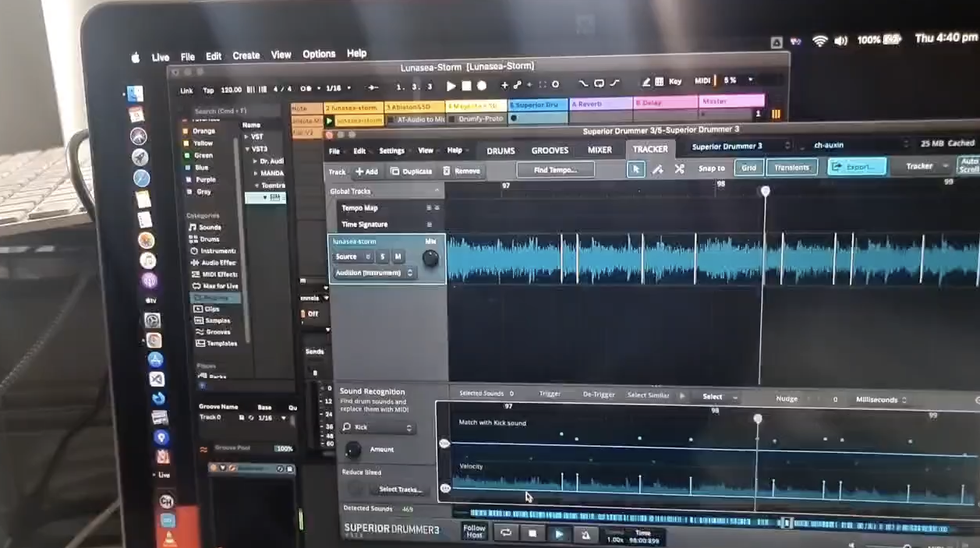This screenshot has width=980, height=548.
Task: Open the Settings menu in Superior Drummer
Action: pos(391,151)
